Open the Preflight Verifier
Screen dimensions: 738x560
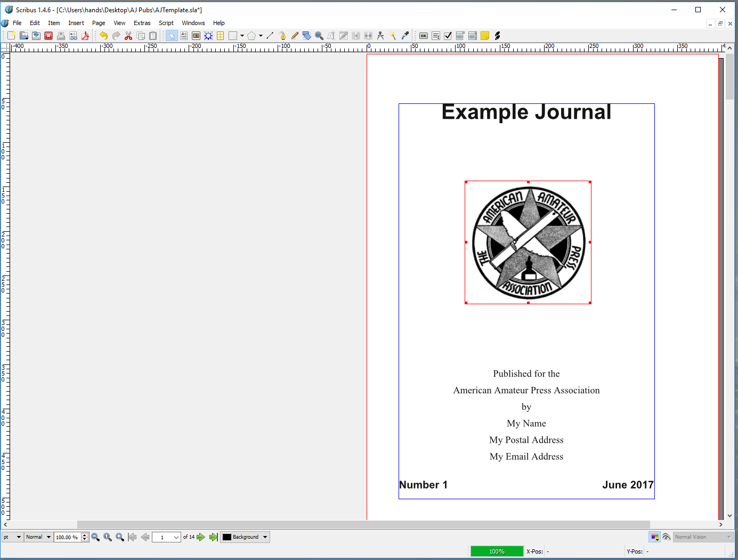pos(73,36)
